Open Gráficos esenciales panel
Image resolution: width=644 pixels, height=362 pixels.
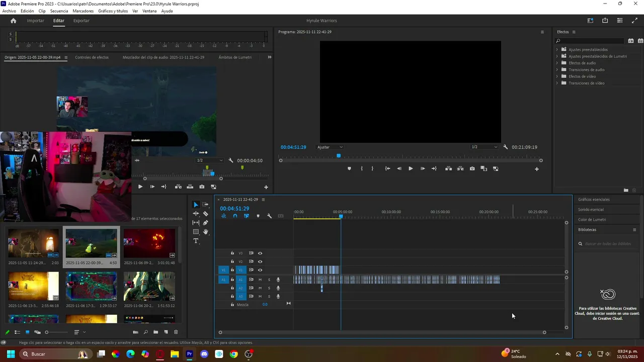[x=594, y=200]
